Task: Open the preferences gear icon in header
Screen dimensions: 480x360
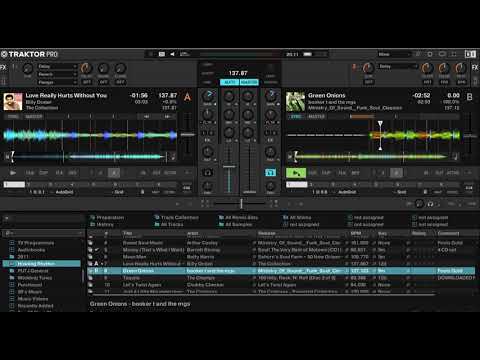Action: [x=430, y=54]
